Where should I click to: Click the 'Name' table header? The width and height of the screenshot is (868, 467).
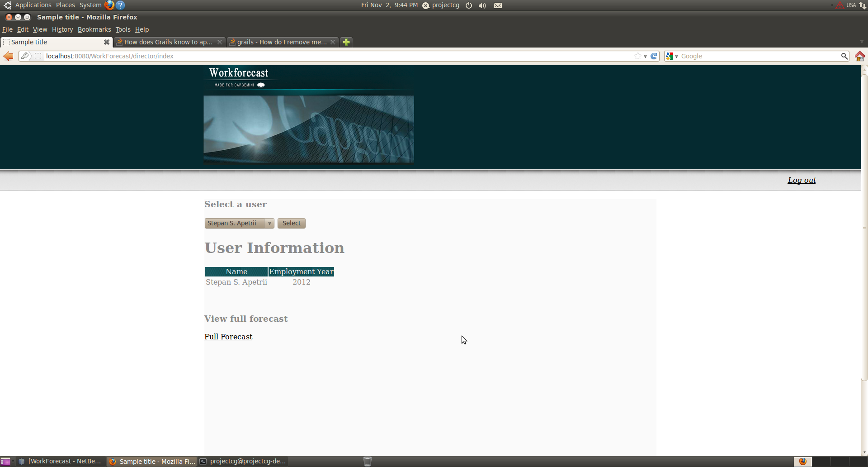pyautogui.click(x=236, y=272)
